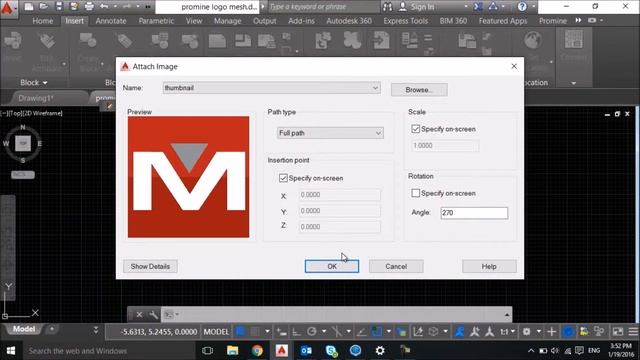Open the Promine ribbon tab
This screenshot has width=640, height=360.
pyautogui.click(x=553, y=21)
